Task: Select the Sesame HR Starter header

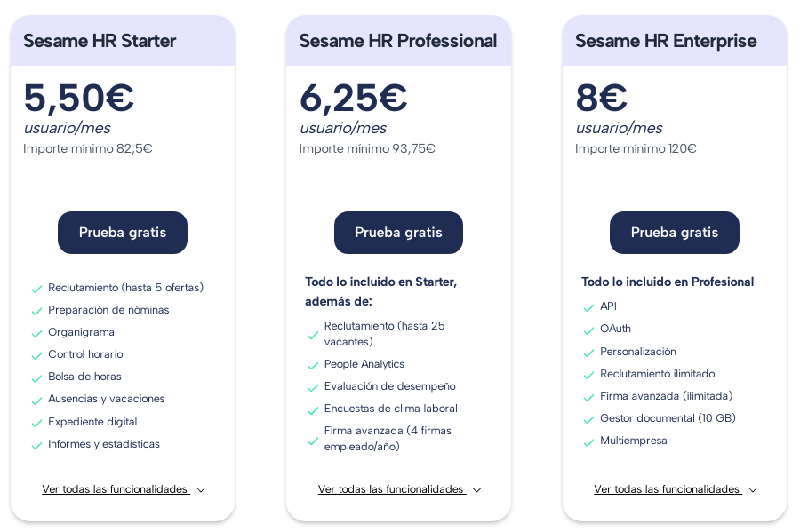Action: [100, 41]
